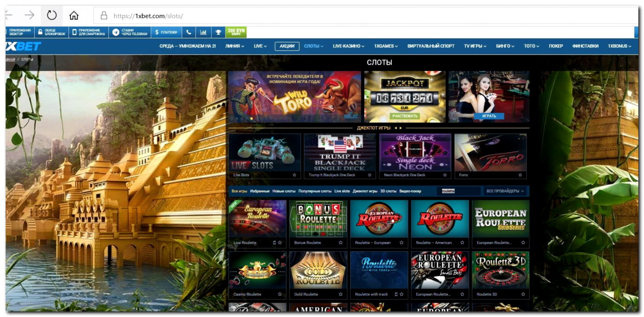This screenshot has width=644, height=317.
Task: Select the Видео-покер filter tab
Action: pyautogui.click(x=410, y=191)
